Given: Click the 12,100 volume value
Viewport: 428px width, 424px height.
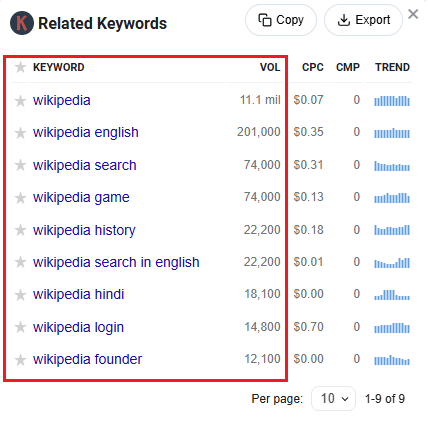Looking at the screenshot, I should pos(262,359).
